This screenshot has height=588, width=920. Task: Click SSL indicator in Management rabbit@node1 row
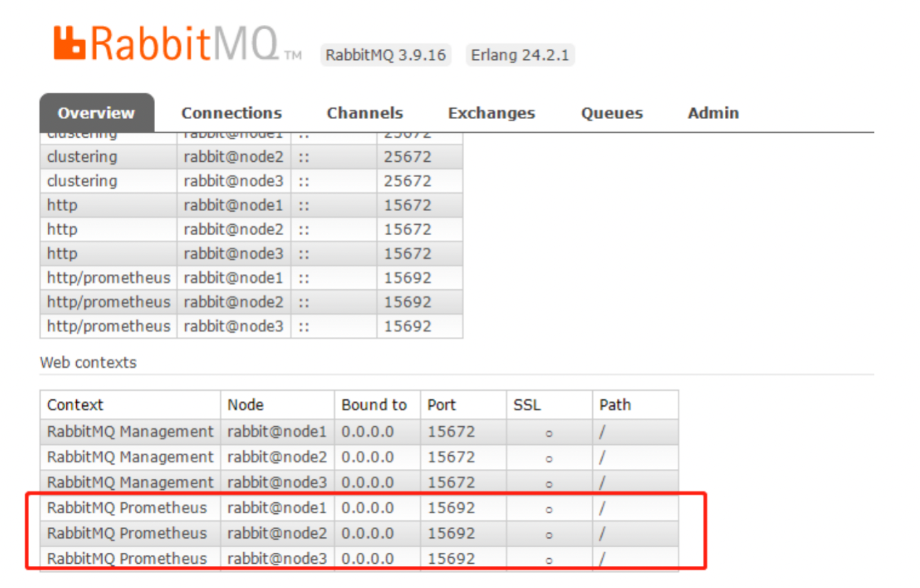549,433
